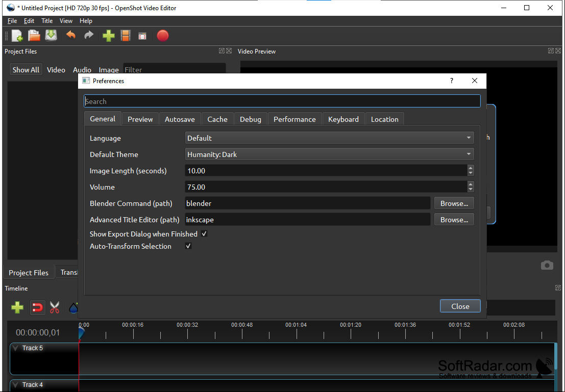The width and height of the screenshot is (565, 392).
Task: Click the Preferences Search field
Action: click(282, 101)
